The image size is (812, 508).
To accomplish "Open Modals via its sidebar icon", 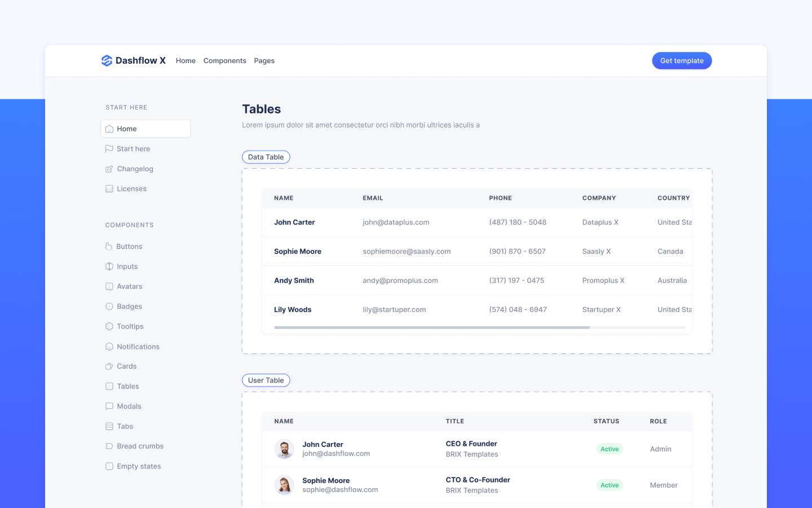I will coord(109,406).
